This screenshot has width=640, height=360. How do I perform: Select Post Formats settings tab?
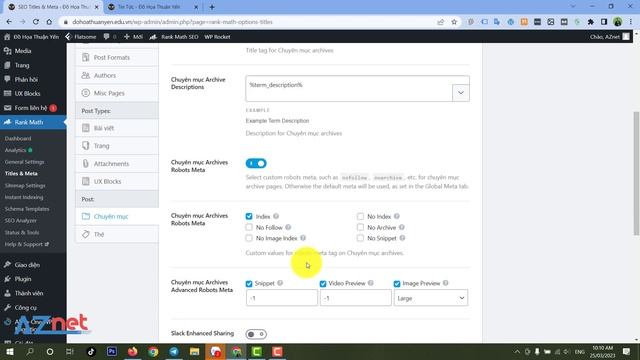pos(117,58)
